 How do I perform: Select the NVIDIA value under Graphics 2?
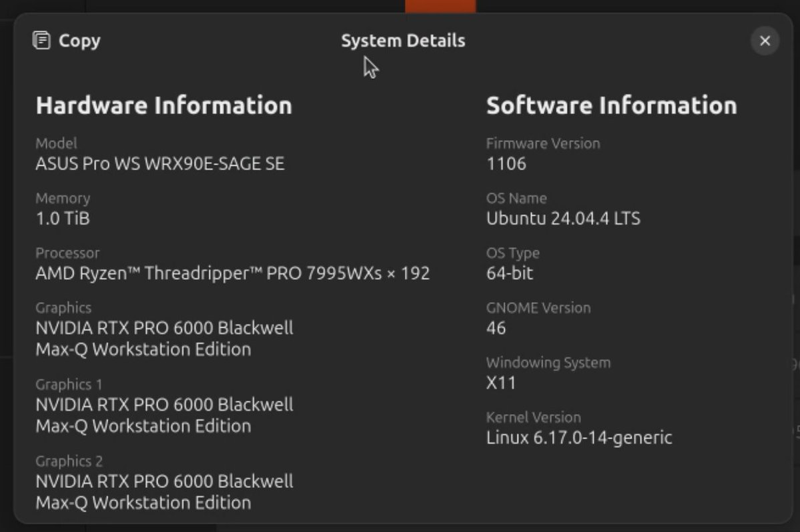tap(164, 492)
